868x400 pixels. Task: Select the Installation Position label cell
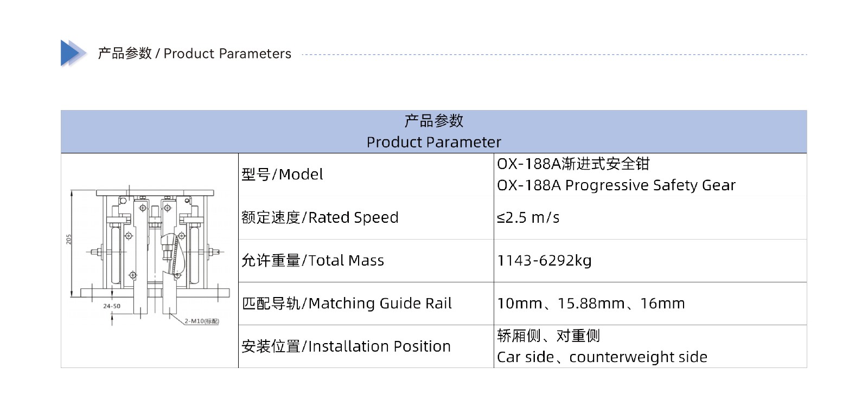[366, 346]
